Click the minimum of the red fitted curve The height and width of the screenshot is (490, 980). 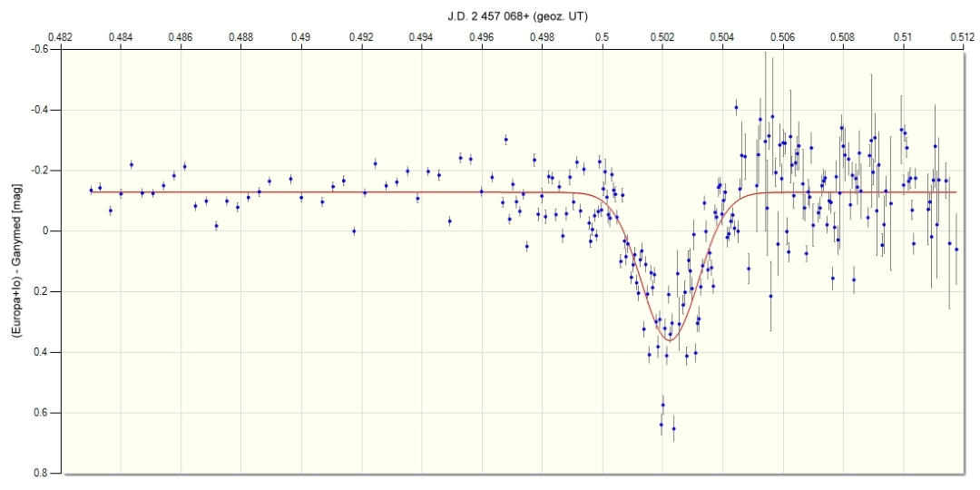671,340
